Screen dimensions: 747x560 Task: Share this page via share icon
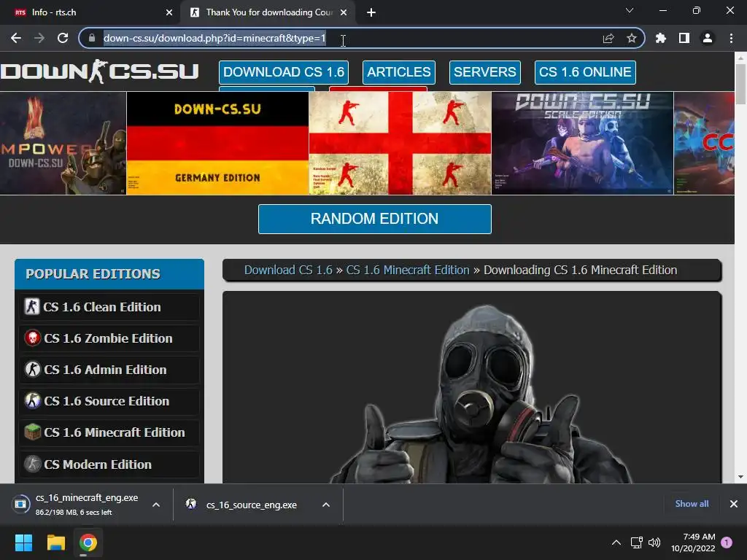pyautogui.click(x=608, y=38)
